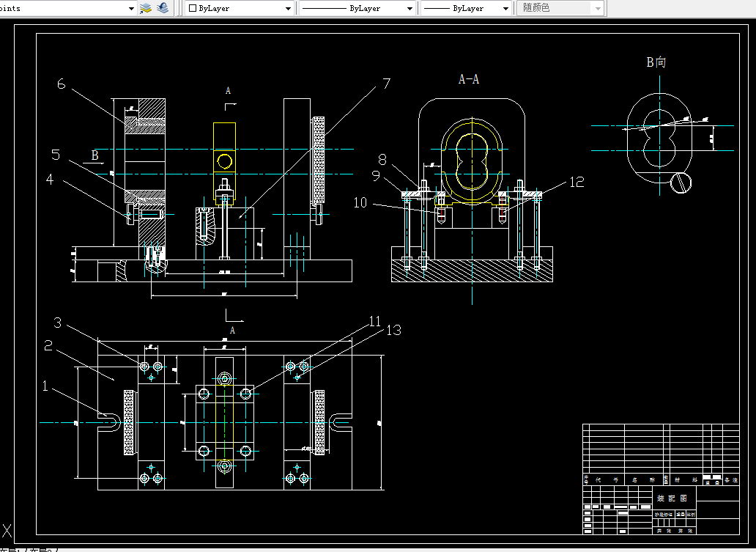Click the '备注' header in the parts list

pos(730,479)
